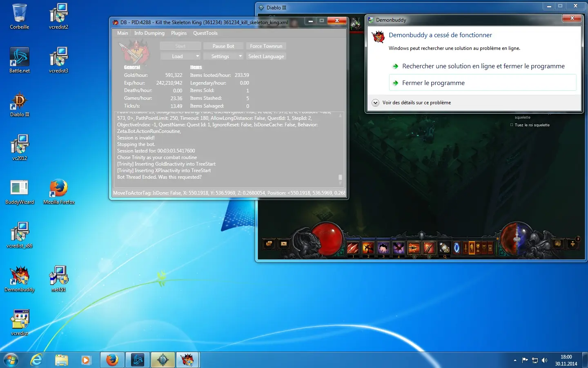Click the Select Language button
The width and height of the screenshot is (588, 368).
pyautogui.click(x=266, y=56)
